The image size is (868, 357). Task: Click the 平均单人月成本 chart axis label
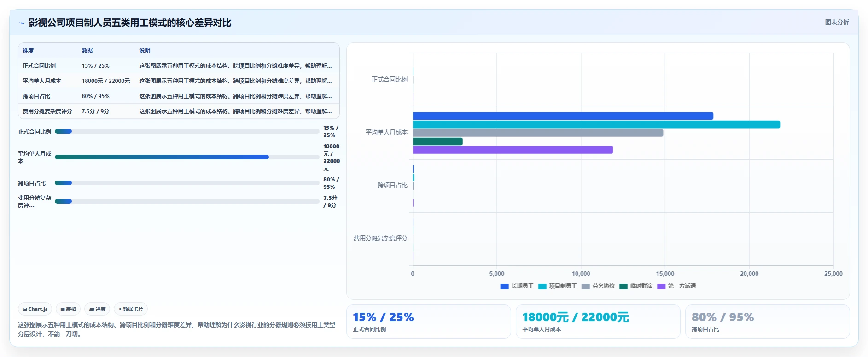386,132
